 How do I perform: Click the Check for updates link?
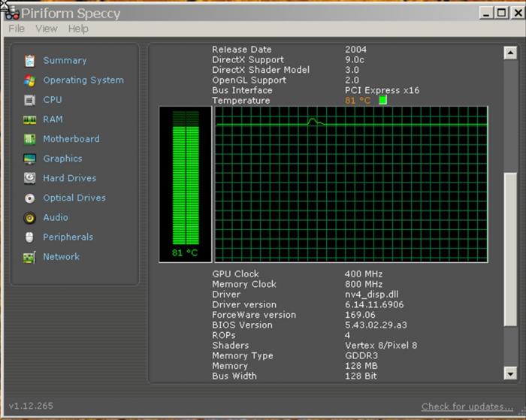467,406
